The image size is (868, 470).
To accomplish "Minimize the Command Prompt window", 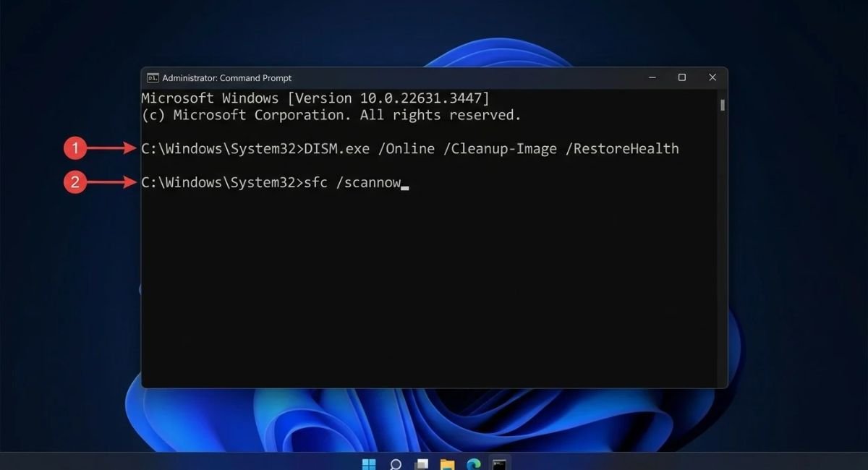I will [x=651, y=77].
